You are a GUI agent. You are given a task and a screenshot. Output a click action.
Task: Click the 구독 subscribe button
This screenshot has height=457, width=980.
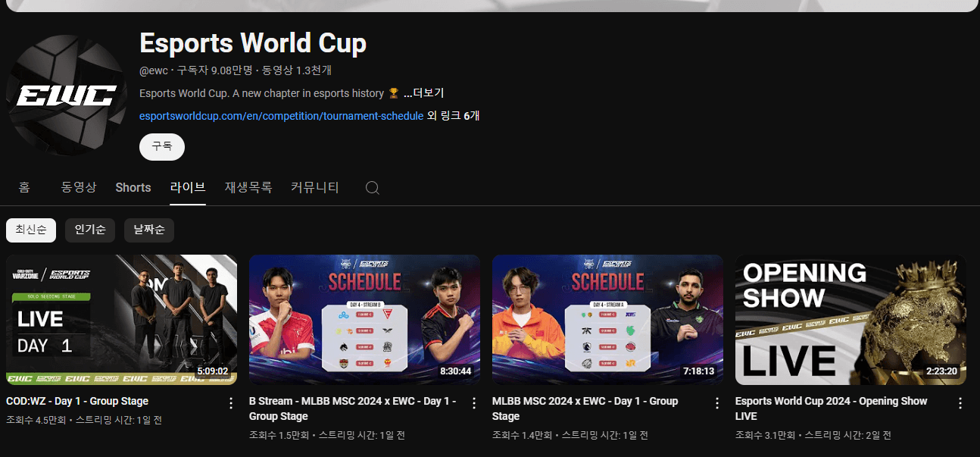tap(162, 146)
